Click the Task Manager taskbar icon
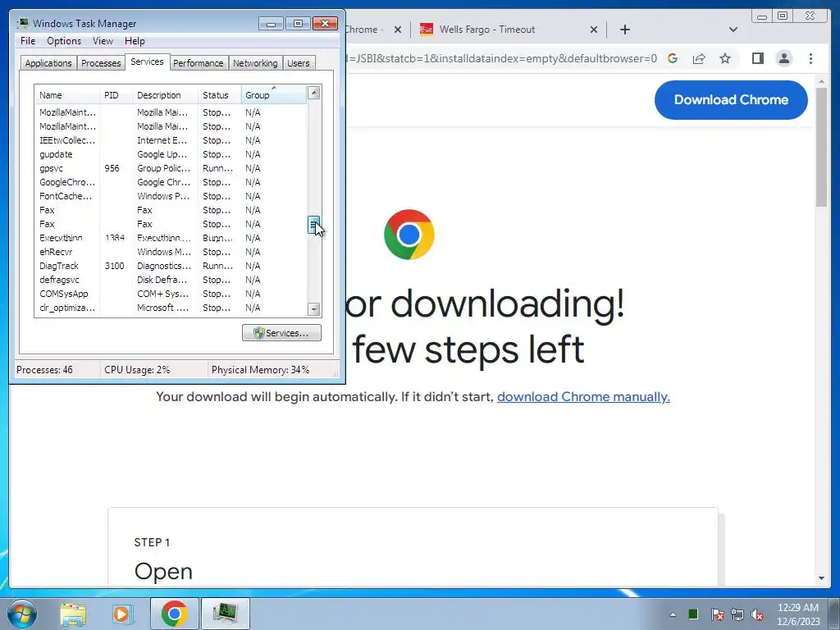The height and width of the screenshot is (630, 840). coord(225,614)
